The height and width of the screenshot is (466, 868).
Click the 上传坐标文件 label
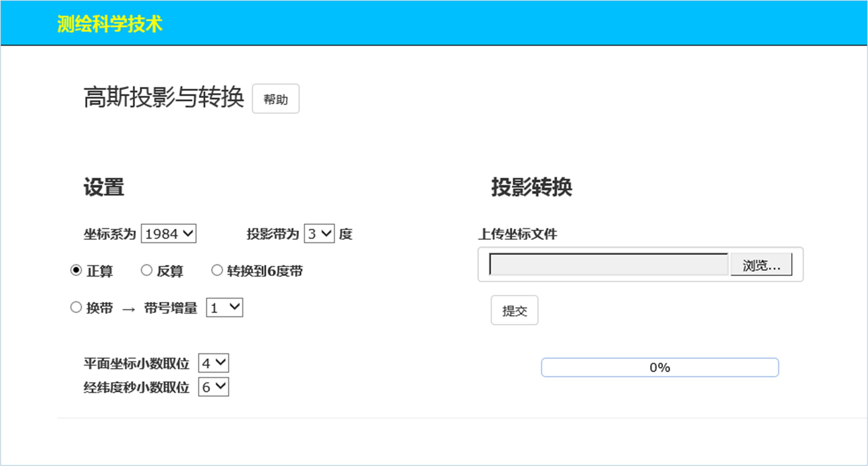coord(517,234)
